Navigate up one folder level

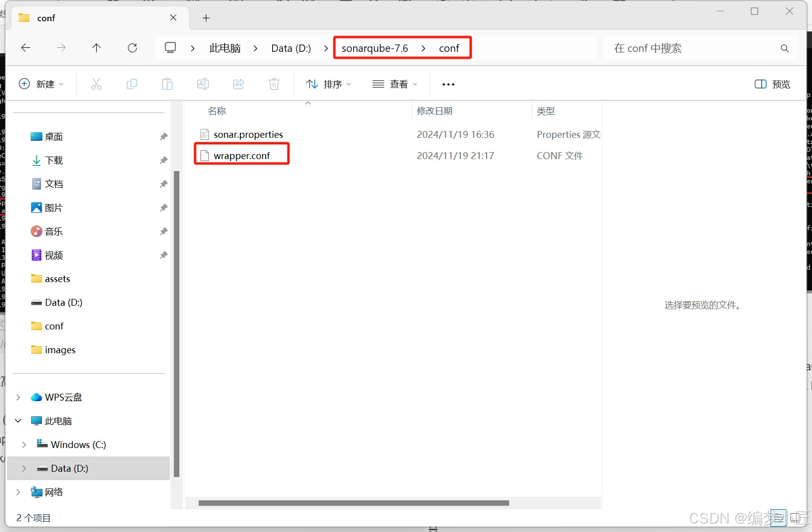point(96,48)
